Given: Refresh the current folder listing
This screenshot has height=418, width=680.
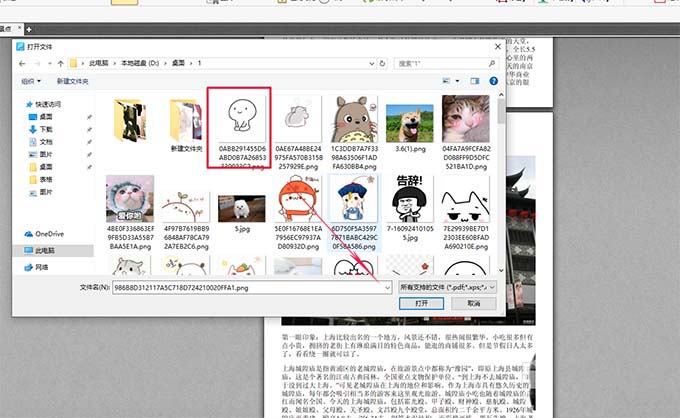Looking at the screenshot, I should point(382,63).
